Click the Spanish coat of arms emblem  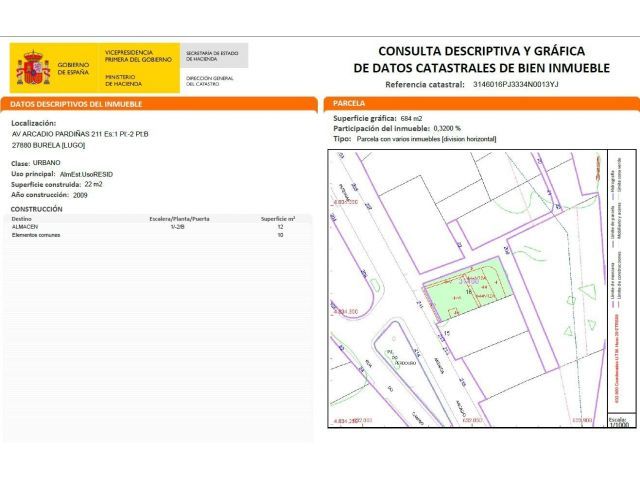[x=33, y=68]
